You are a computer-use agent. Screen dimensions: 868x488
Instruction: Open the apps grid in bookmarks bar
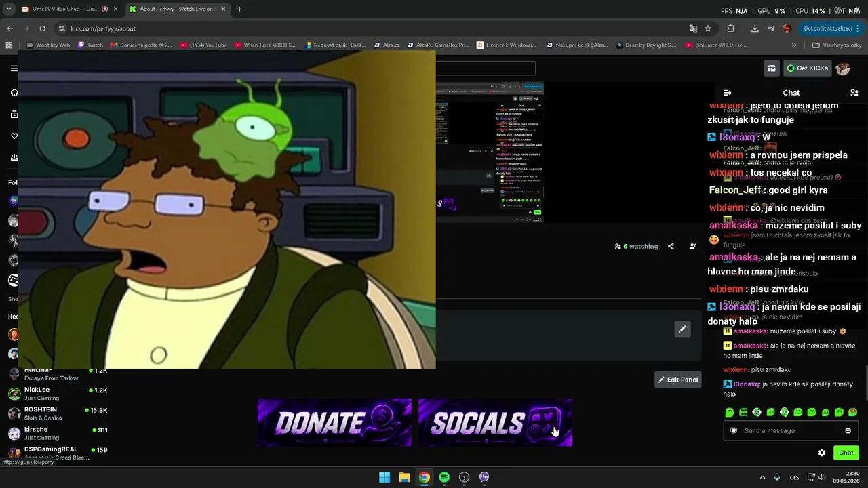(x=9, y=45)
